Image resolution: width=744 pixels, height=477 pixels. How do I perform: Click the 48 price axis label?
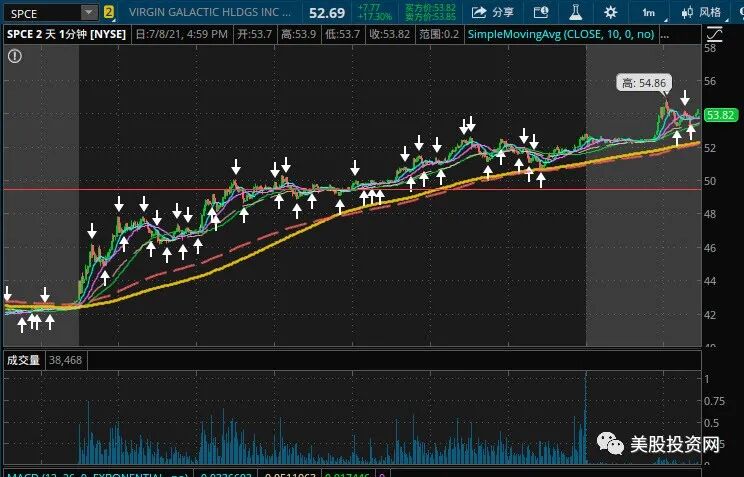tap(710, 214)
